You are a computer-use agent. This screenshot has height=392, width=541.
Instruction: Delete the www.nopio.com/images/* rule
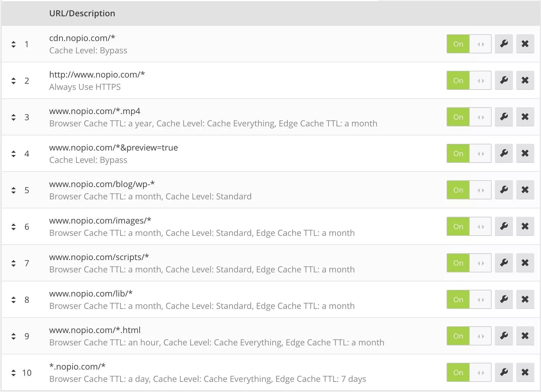(x=525, y=226)
